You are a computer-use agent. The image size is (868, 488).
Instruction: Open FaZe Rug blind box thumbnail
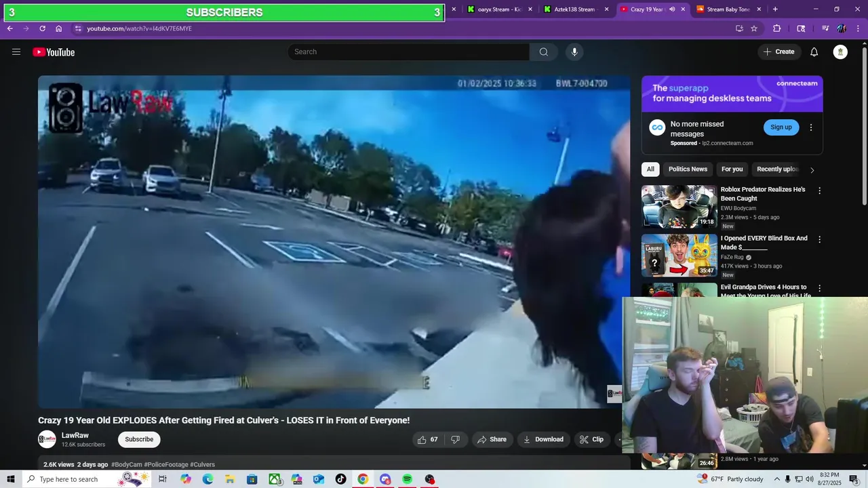point(679,256)
